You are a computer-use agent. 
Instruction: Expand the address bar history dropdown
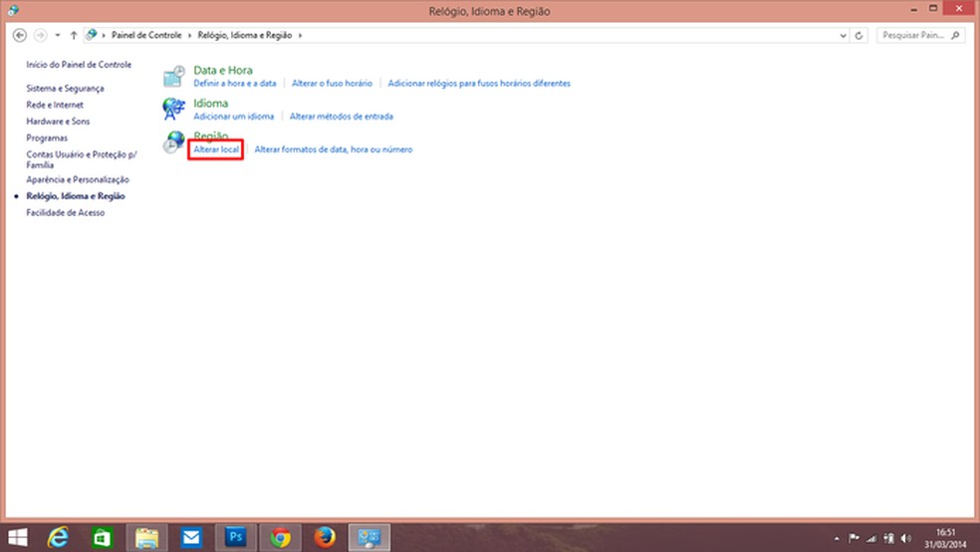pos(844,36)
